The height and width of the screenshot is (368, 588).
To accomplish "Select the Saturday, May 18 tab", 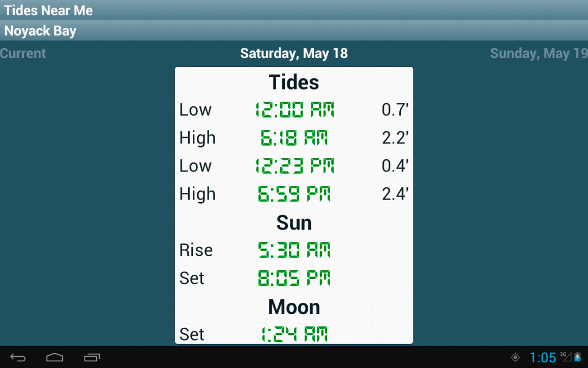I will (x=294, y=53).
